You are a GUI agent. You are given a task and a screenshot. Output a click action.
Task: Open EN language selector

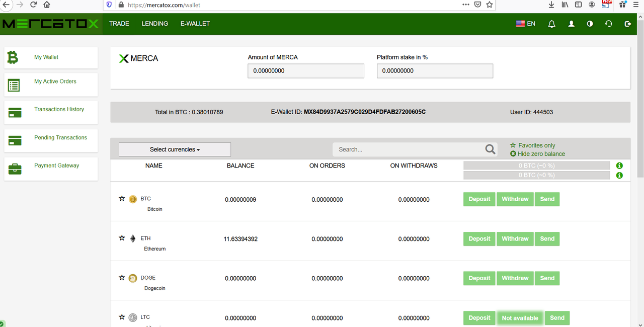click(526, 24)
